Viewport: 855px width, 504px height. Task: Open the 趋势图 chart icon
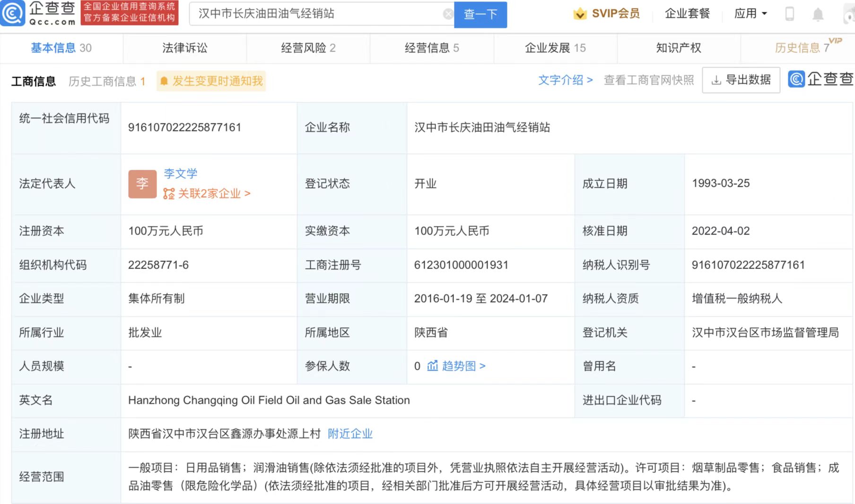[x=432, y=366]
